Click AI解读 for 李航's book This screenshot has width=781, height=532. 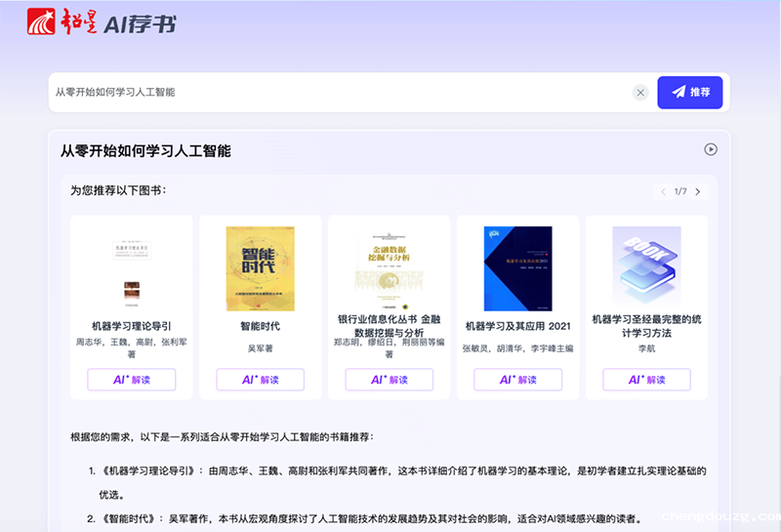click(x=646, y=380)
